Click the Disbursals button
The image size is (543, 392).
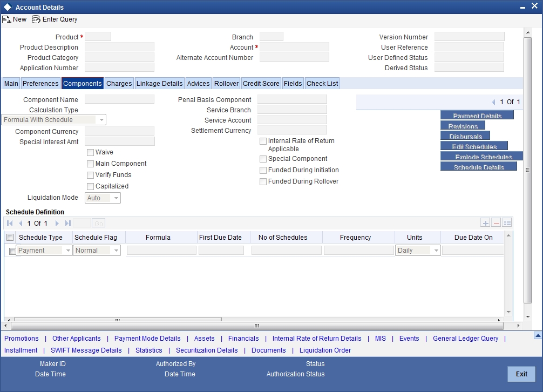pos(465,136)
